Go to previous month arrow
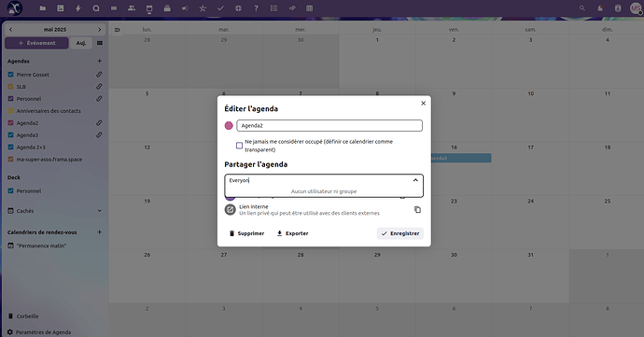644x337 pixels. click(x=10, y=30)
